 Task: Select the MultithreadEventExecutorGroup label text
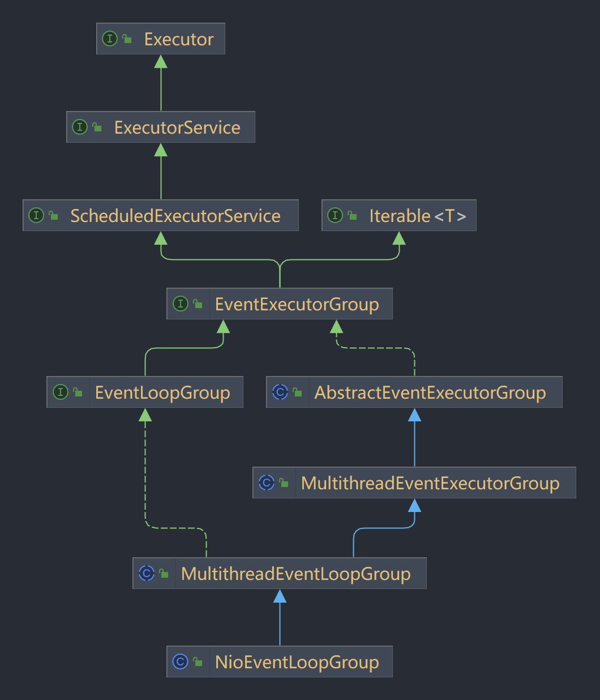(x=430, y=483)
